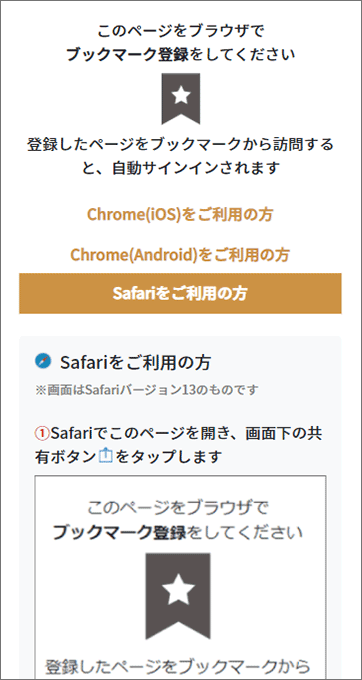Click the dark bookmark ribbon icon at top
This screenshot has width=362, height=680.
coord(181,98)
